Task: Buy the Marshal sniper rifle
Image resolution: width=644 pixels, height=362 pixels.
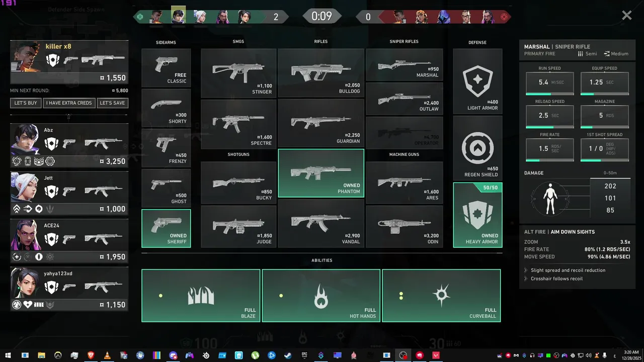Action: 405,65
